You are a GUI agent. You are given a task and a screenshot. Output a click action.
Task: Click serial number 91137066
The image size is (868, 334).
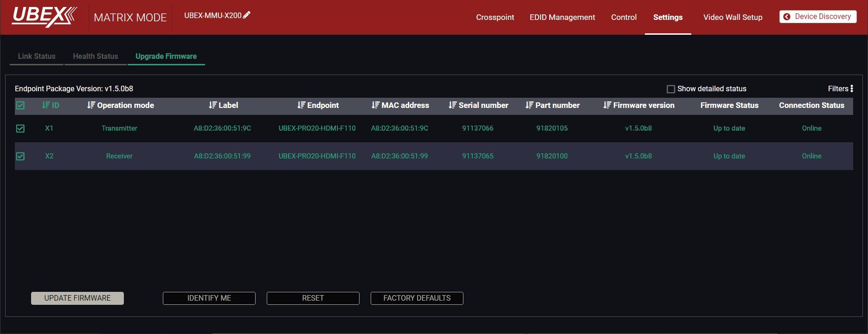coord(478,128)
